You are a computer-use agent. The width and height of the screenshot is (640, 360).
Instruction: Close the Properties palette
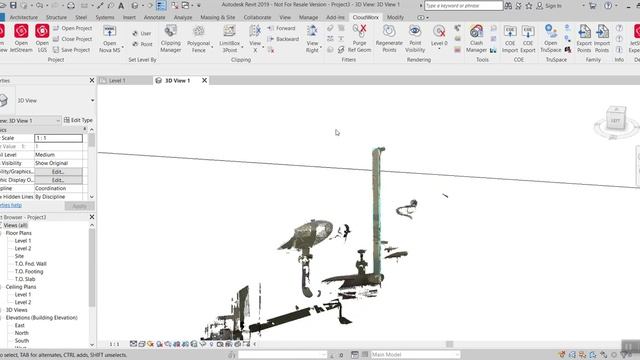pyautogui.click(x=92, y=80)
